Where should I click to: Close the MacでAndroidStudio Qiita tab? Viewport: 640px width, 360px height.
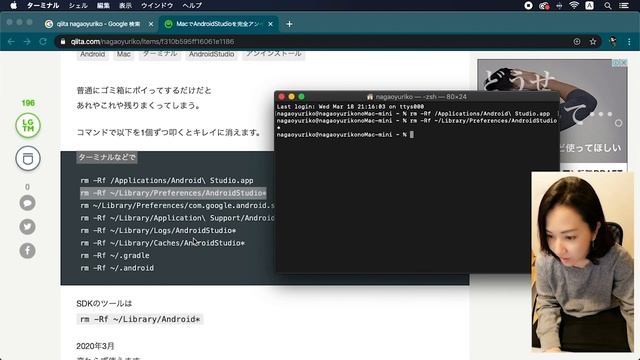coord(270,24)
